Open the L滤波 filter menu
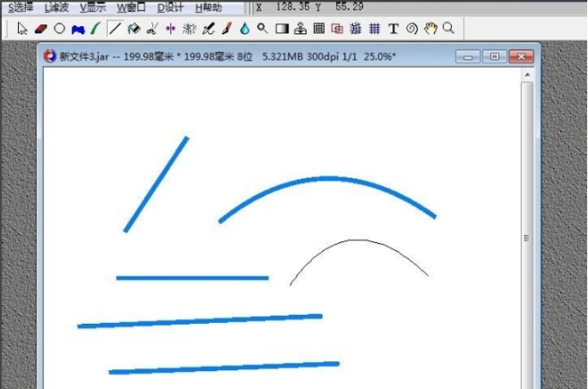Screen dimensions: 588x389 pyautogui.click(x=56, y=7)
